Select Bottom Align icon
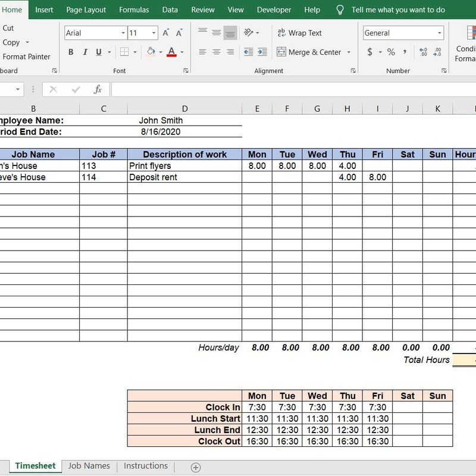Screen dimensions: 476x476 [230, 33]
